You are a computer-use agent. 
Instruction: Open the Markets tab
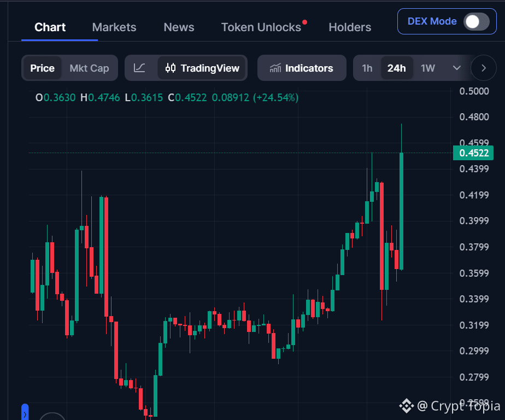[114, 27]
